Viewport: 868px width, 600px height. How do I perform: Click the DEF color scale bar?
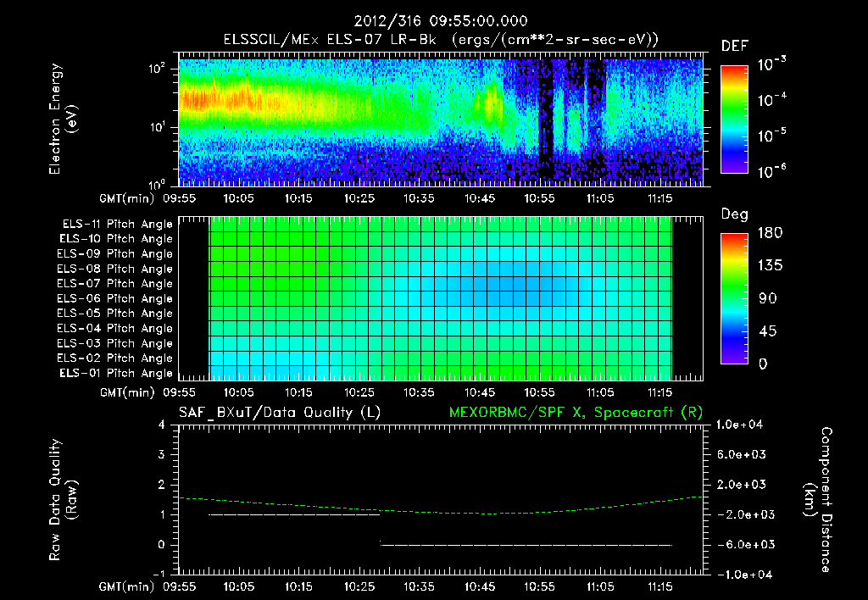coord(734,119)
